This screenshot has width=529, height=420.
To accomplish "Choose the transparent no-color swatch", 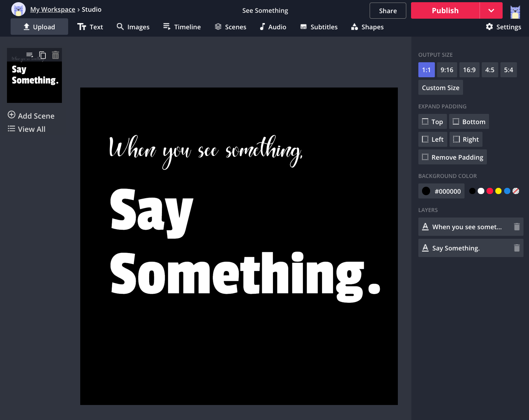I will [516, 191].
